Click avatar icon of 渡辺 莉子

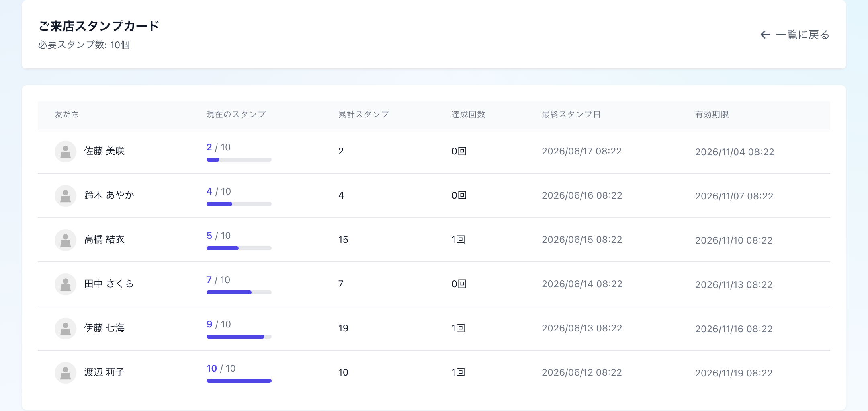66,373
